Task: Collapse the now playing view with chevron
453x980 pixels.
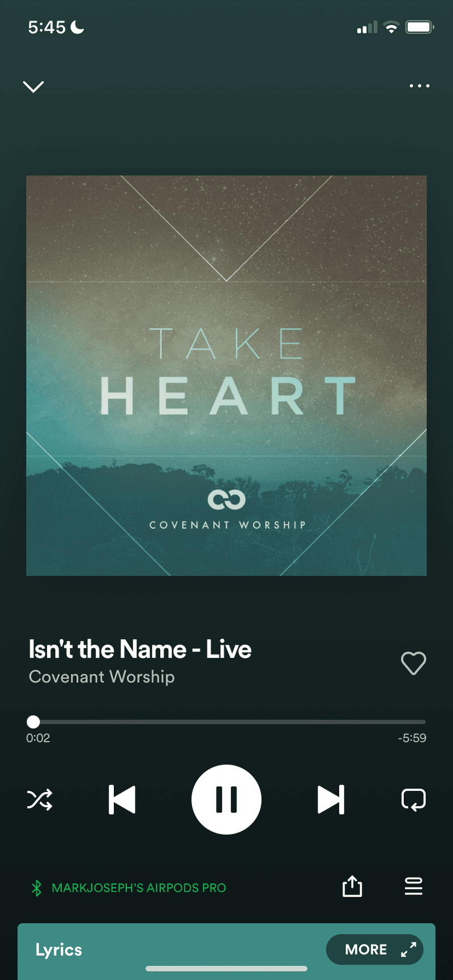Action: click(x=33, y=86)
